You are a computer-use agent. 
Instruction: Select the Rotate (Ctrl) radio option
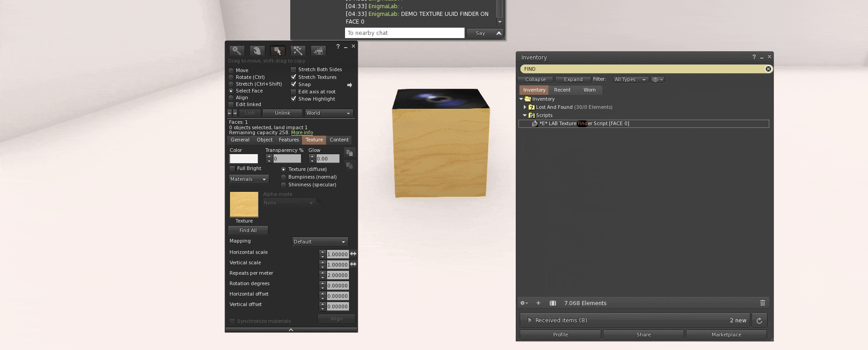point(231,77)
